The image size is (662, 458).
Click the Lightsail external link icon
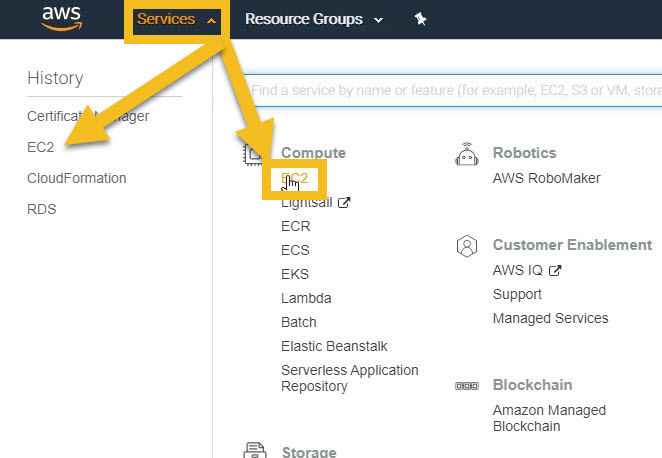point(344,203)
